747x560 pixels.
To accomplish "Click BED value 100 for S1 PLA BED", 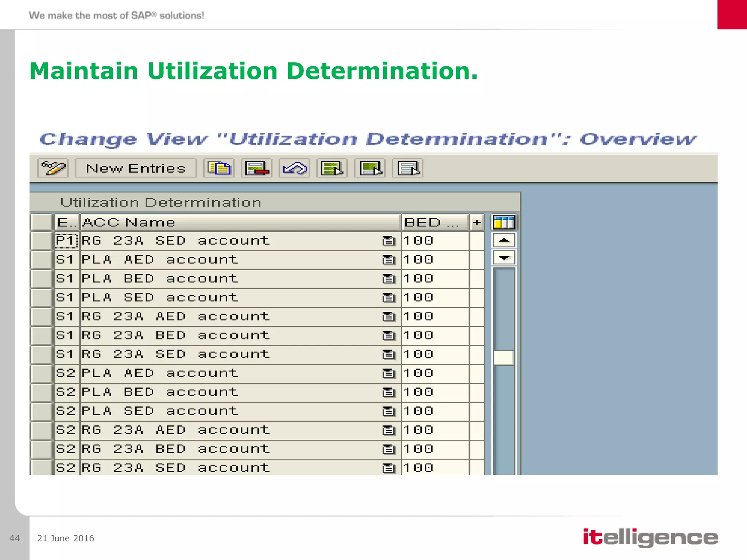I will point(435,279).
